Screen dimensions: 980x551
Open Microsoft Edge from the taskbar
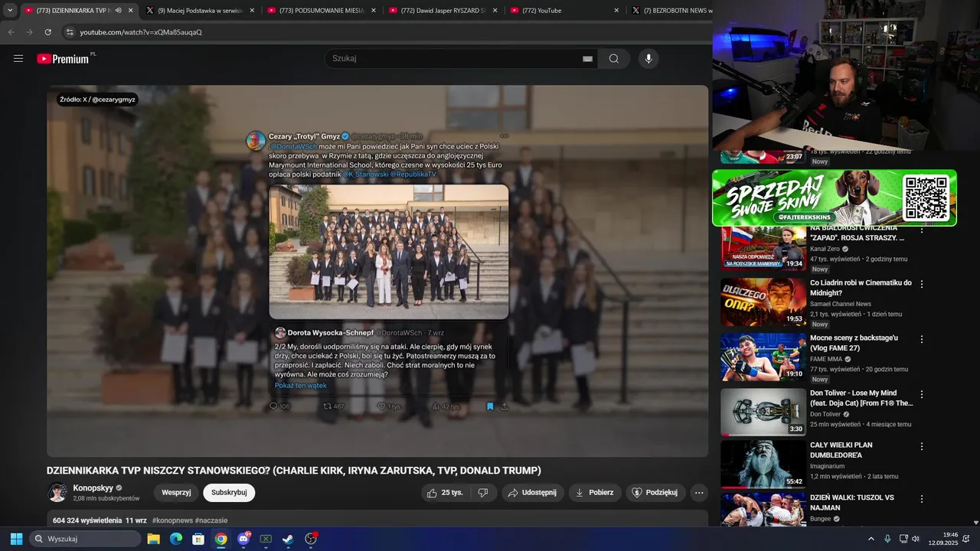pyautogui.click(x=176, y=539)
